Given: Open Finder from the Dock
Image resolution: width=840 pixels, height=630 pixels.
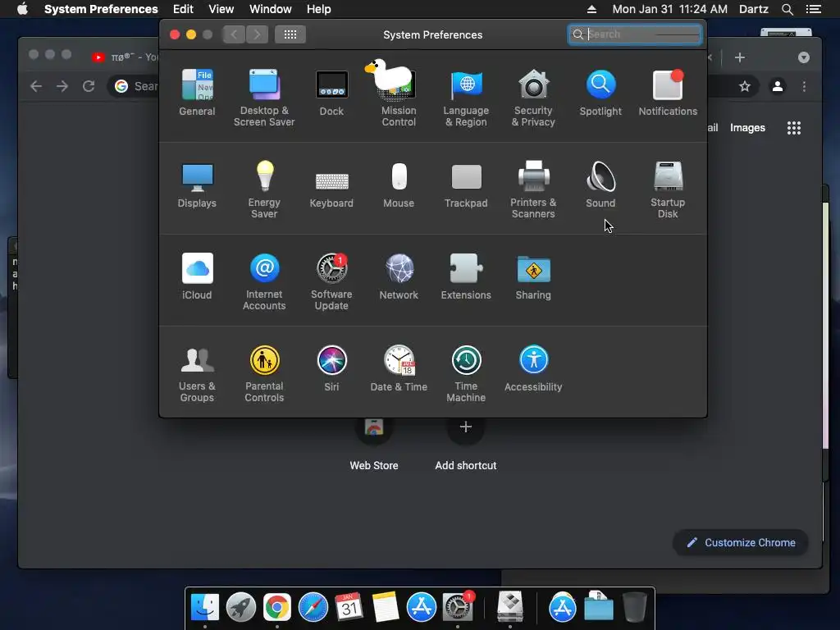Looking at the screenshot, I should coord(205,607).
